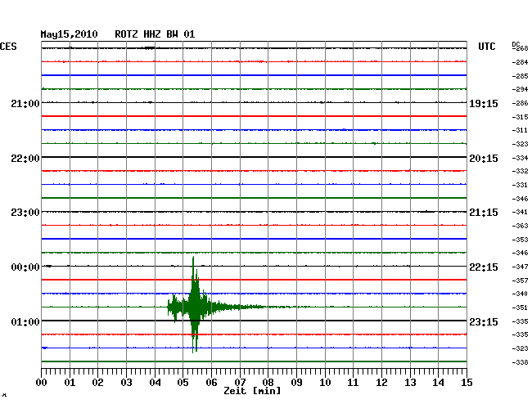Image resolution: width=532 pixels, height=404 pixels.
Task: Click the DC offset value -353
Action: click(x=520, y=240)
